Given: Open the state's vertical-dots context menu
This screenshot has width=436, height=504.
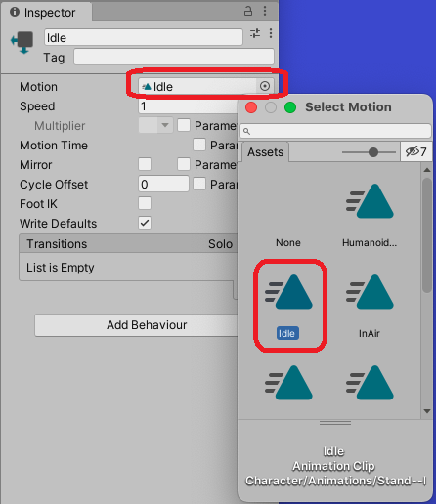Looking at the screenshot, I should coord(271,33).
